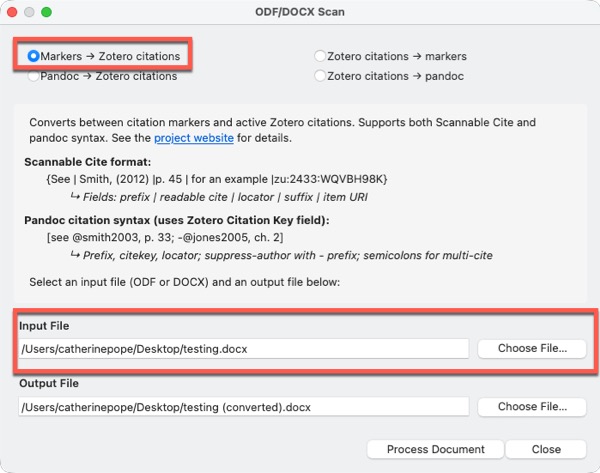Zoom window with green traffic light
Viewport: 600px width, 473px height.
46,12
